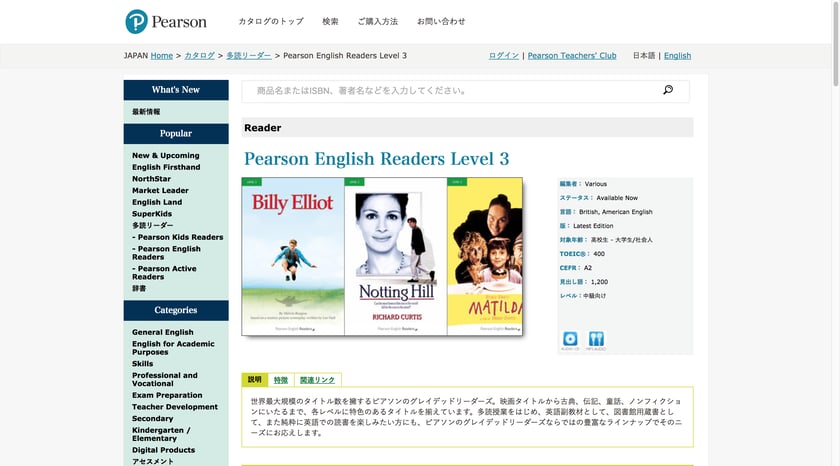Switch language to English
840x466 pixels.
click(677, 56)
